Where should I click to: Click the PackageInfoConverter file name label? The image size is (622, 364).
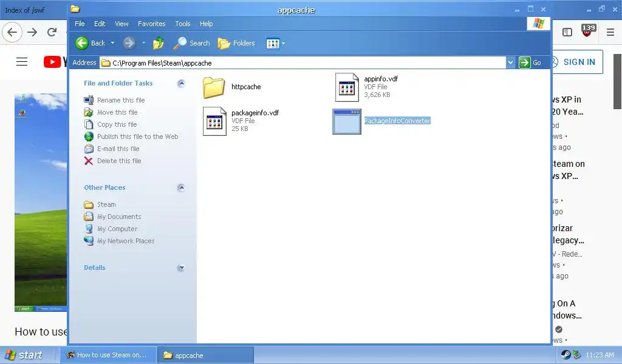tap(397, 121)
